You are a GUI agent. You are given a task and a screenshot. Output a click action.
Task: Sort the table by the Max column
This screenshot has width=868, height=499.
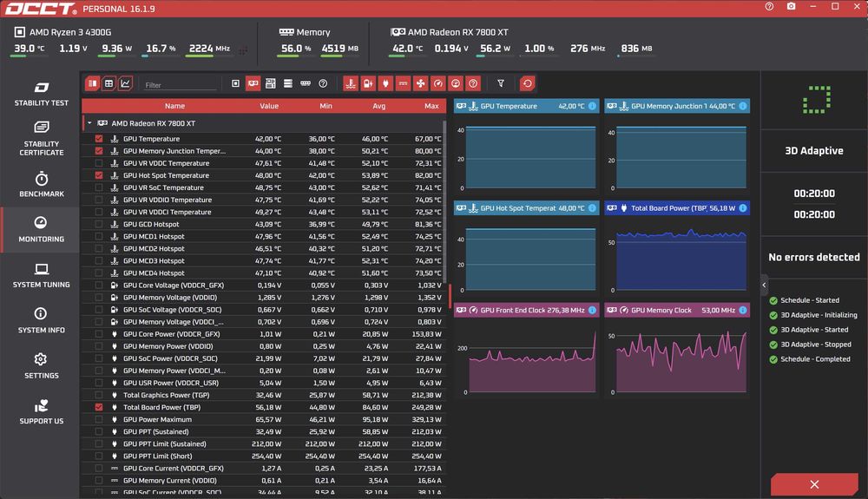[431, 106]
